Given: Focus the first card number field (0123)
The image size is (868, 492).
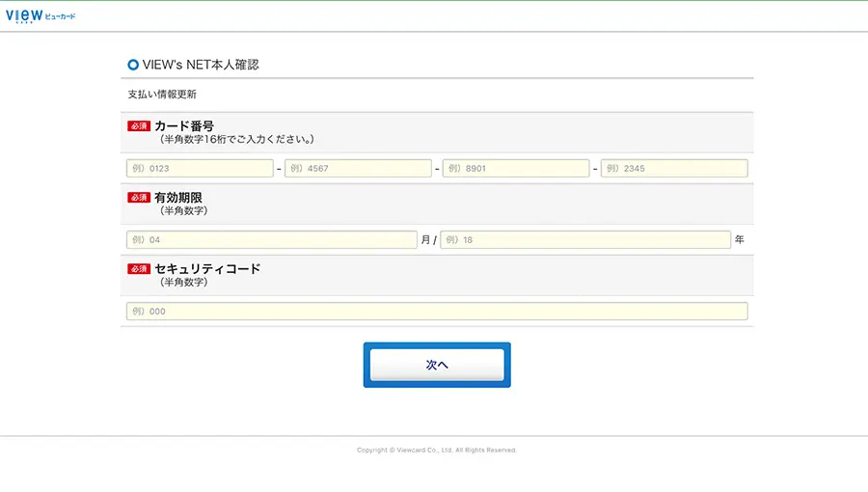Looking at the screenshot, I should point(200,168).
